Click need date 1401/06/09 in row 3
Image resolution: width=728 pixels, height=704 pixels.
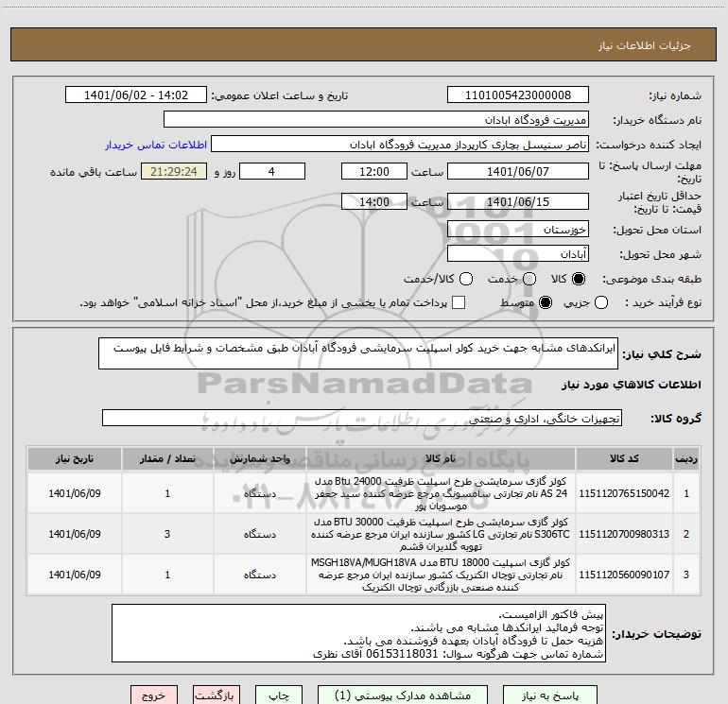pyautogui.click(x=75, y=574)
